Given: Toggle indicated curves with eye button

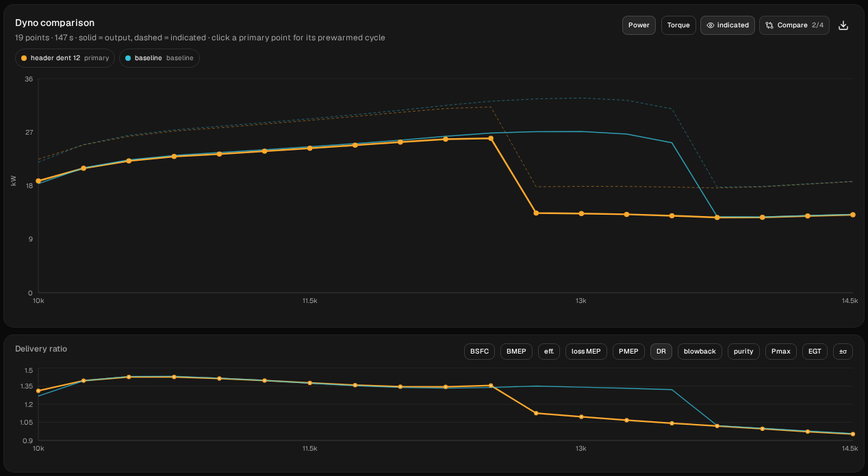Looking at the screenshot, I should click(728, 25).
